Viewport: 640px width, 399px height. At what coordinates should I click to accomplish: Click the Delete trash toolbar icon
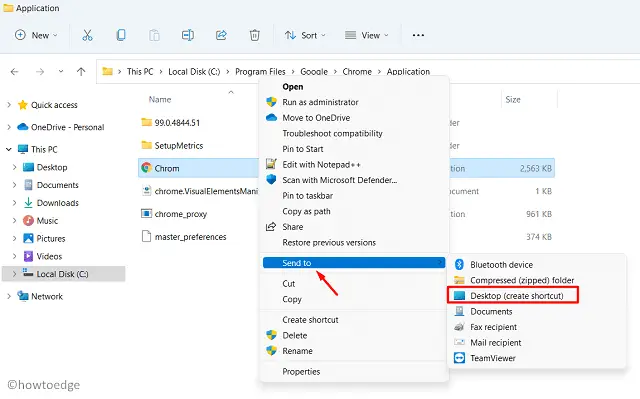click(255, 35)
